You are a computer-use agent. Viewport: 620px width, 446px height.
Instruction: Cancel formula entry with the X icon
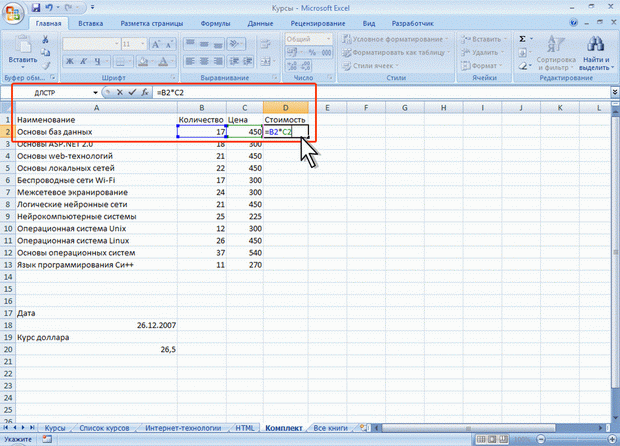point(120,92)
